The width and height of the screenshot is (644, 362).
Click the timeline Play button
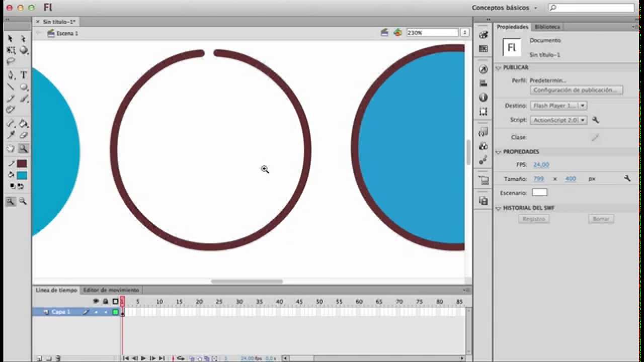(x=143, y=358)
